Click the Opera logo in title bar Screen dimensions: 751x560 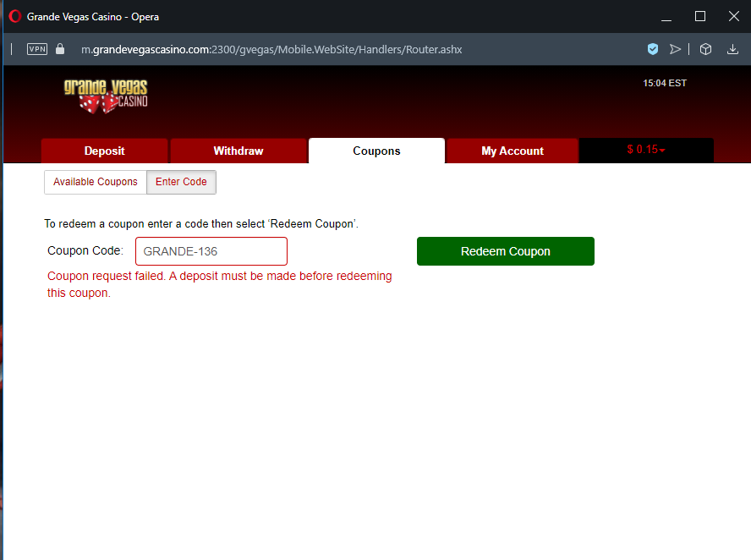pos(14,16)
